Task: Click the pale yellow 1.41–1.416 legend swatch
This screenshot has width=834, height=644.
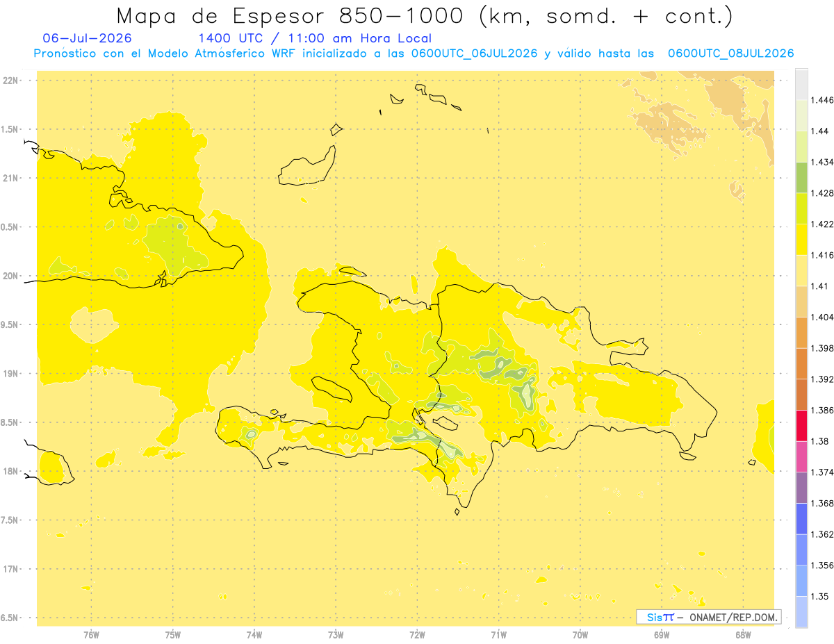Action: (x=801, y=271)
